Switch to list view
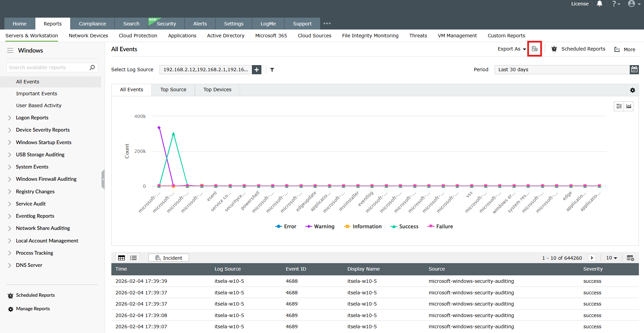Image resolution: width=644 pixels, height=333 pixels. (133, 258)
